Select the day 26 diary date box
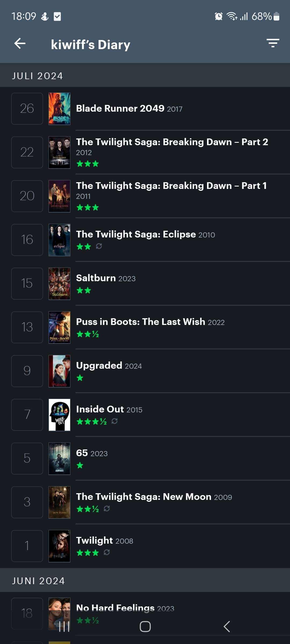The width and height of the screenshot is (290, 644). click(x=27, y=109)
